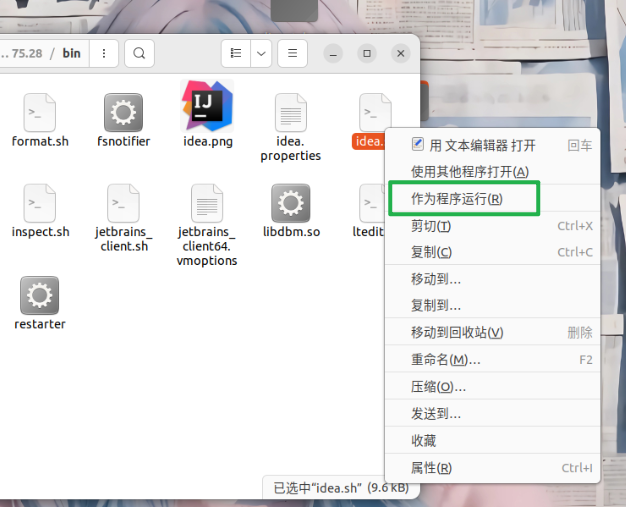
Task: Open the path bar three-dot menu
Action: 104,53
